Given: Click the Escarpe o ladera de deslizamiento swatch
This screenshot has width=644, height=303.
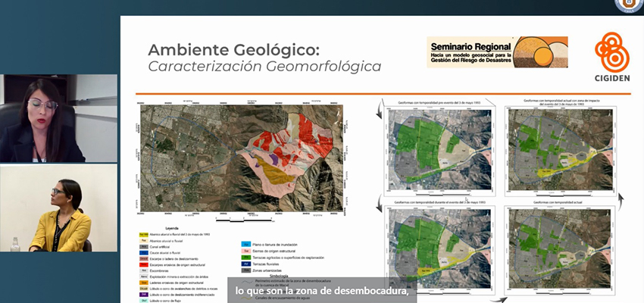Looking at the screenshot, I should click(143, 259).
